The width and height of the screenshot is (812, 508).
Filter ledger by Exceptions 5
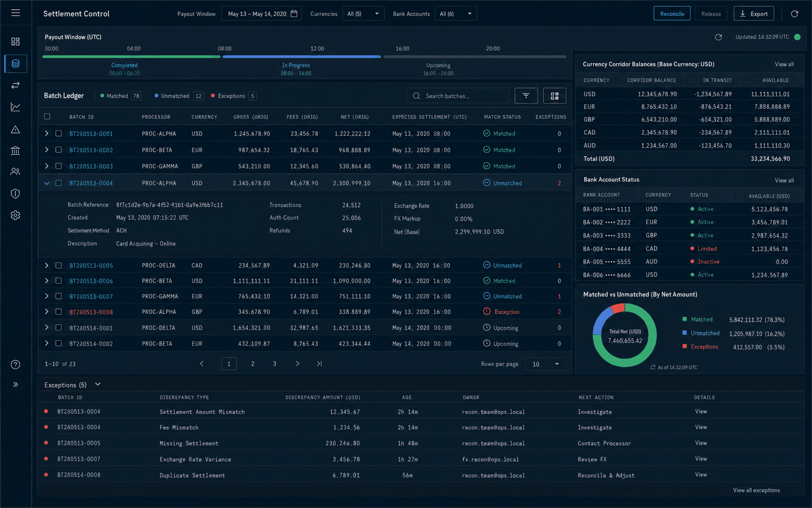pyautogui.click(x=233, y=96)
